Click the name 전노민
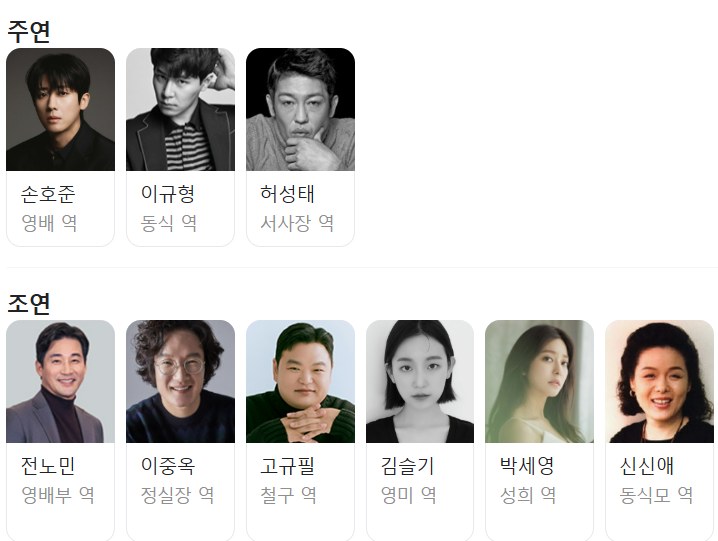 (x=48, y=466)
